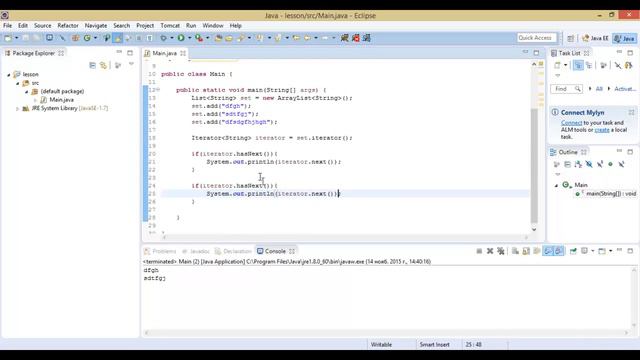
Task: Open the Refactor menu
Action: coord(68,25)
